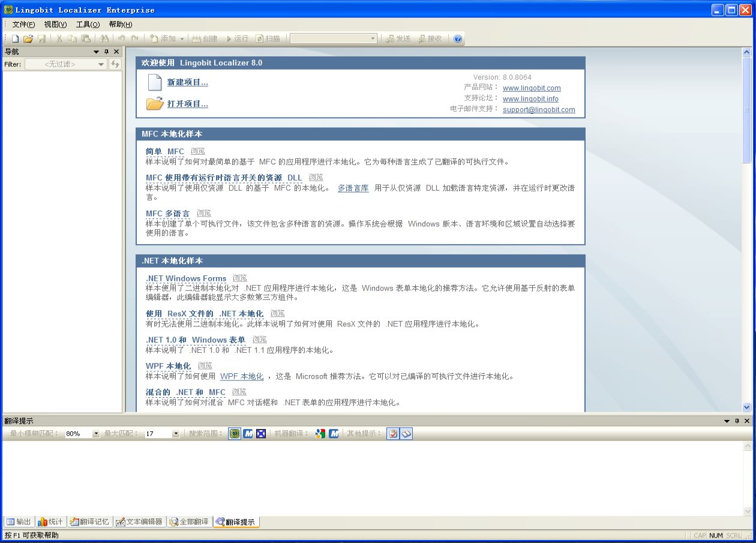Click the 发送 (Send) toolbar button
Image resolution: width=756 pixels, height=543 pixels.
coord(398,38)
